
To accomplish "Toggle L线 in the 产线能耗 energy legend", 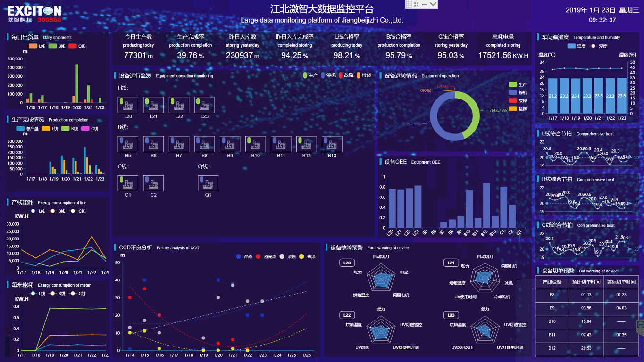I will point(37,211).
